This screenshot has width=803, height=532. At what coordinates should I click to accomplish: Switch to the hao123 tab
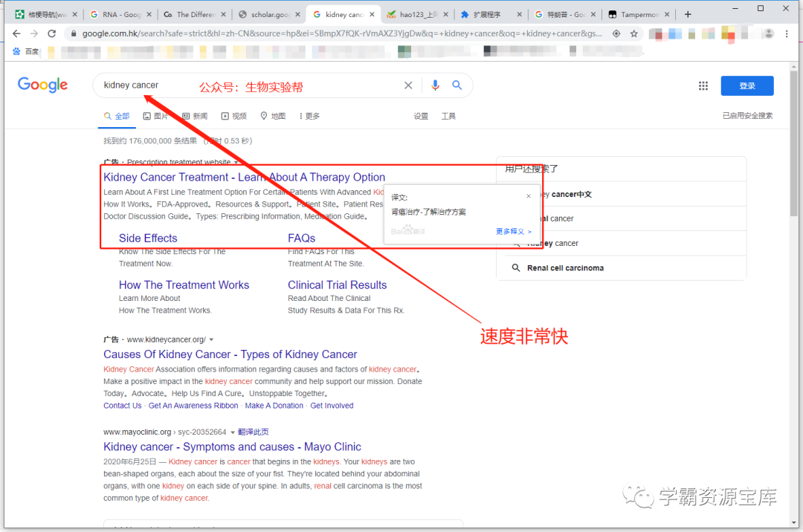(417, 14)
